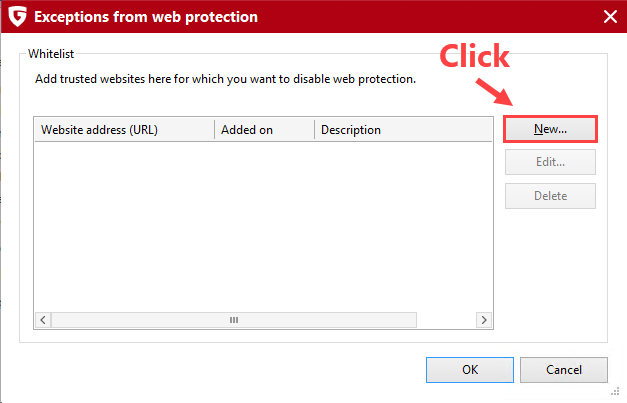The width and height of the screenshot is (627, 403).
Task: Click the right scroll arrow of the list
Action: click(x=483, y=320)
